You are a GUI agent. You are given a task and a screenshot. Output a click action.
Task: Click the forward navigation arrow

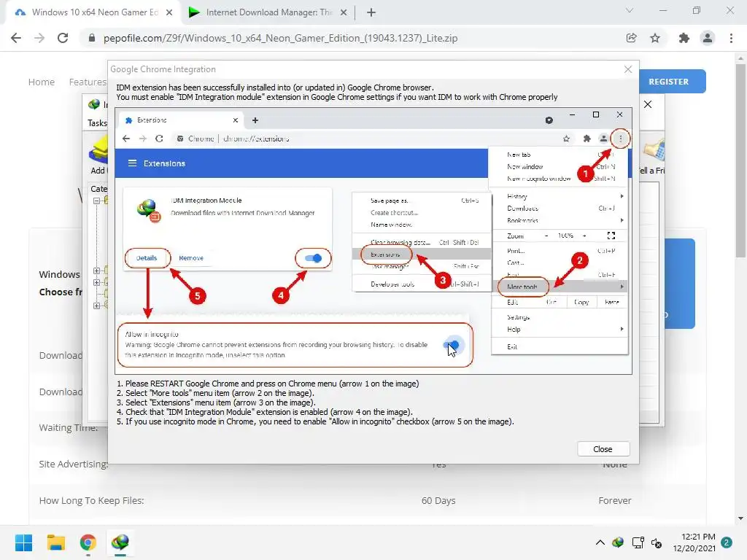39,38
